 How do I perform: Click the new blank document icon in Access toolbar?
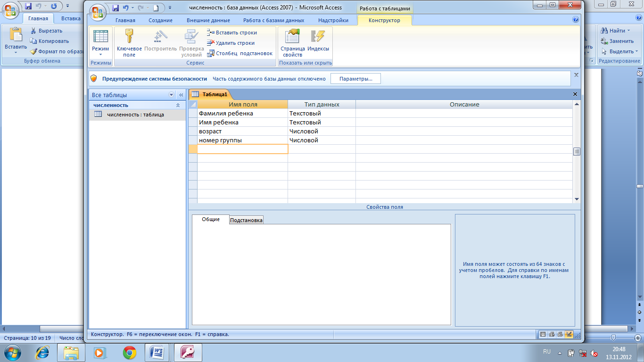click(x=156, y=8)
